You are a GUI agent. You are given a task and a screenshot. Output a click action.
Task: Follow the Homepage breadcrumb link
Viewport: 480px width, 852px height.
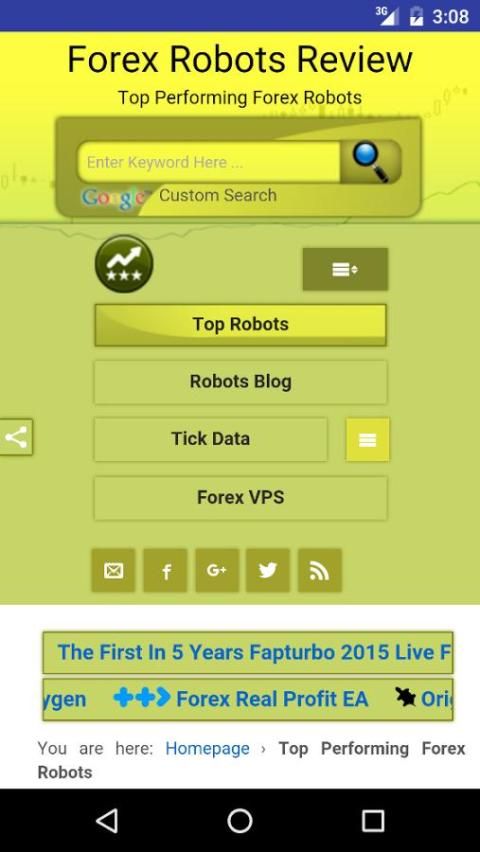(x=207, y=748)
